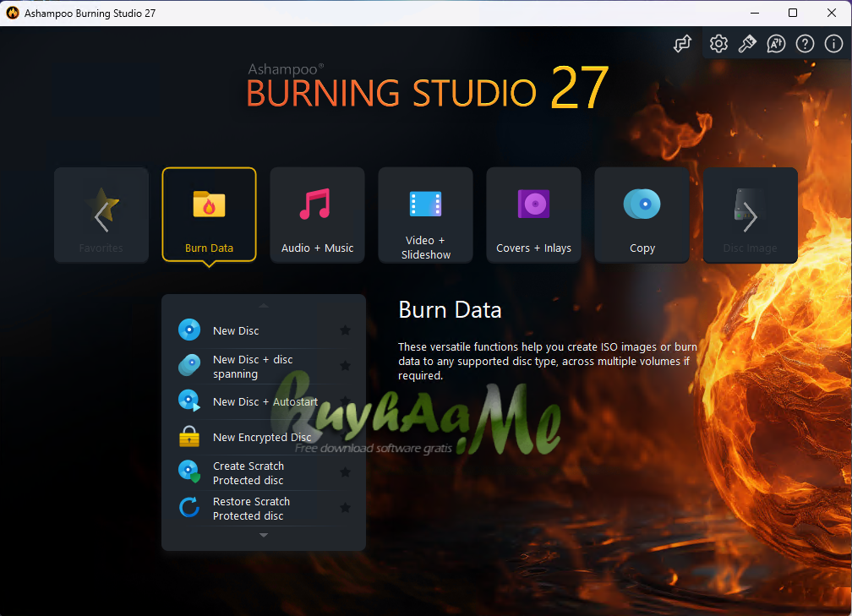852x616 pixels.
Task: Click the pink music note icon
Action: (x=314, y=204)
